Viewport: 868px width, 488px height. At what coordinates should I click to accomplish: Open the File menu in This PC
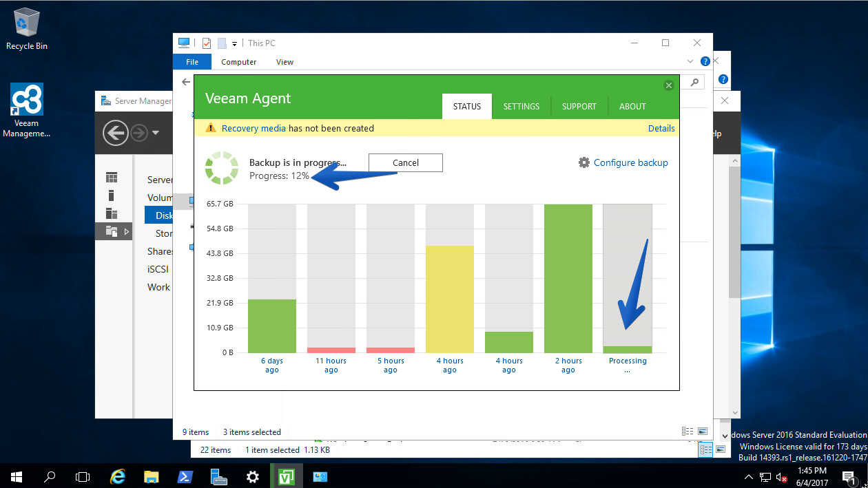[192, 62]
